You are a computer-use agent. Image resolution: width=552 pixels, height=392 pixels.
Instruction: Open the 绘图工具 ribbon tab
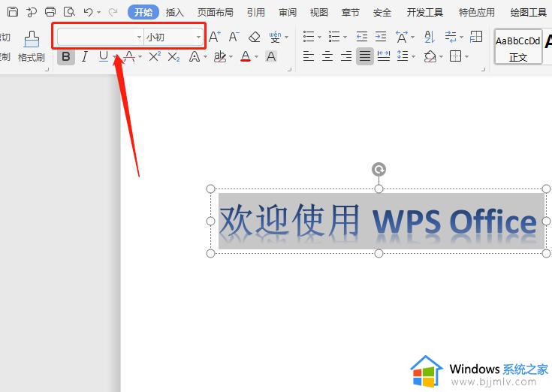pos(529,13)
